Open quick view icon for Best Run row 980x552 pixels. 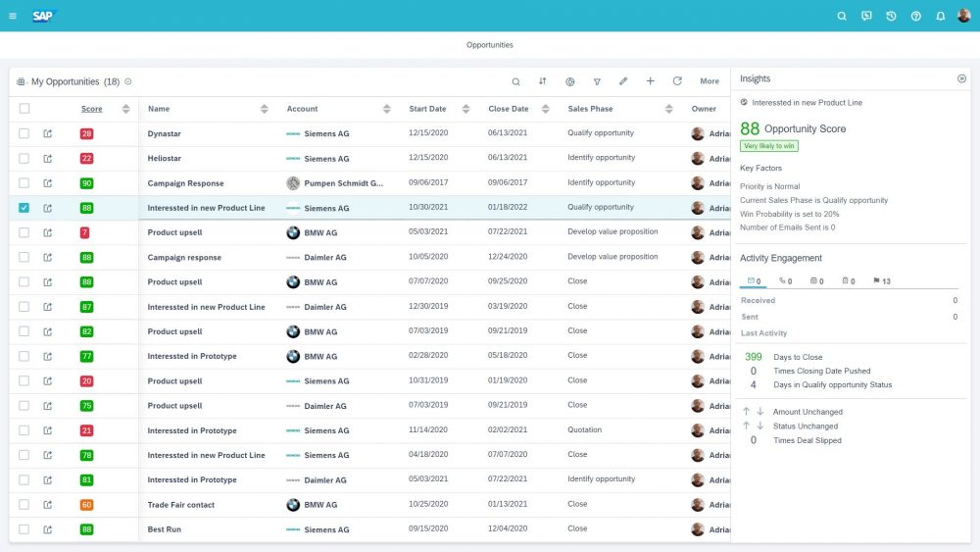click(47, 529)
